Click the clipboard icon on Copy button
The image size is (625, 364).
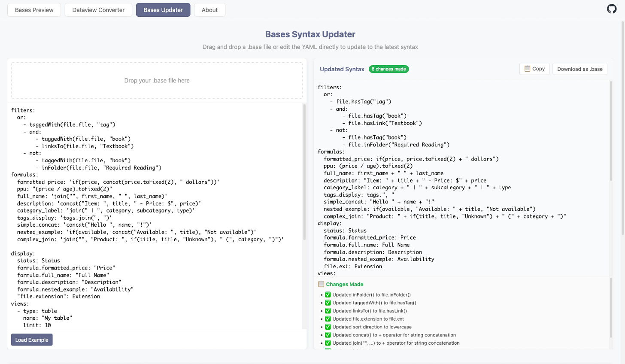(527, 69)
